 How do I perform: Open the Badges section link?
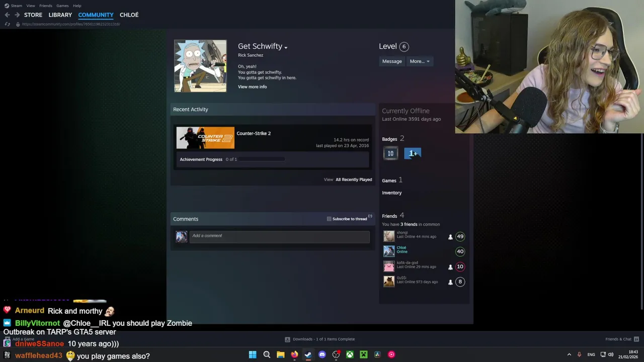(389, 139)
